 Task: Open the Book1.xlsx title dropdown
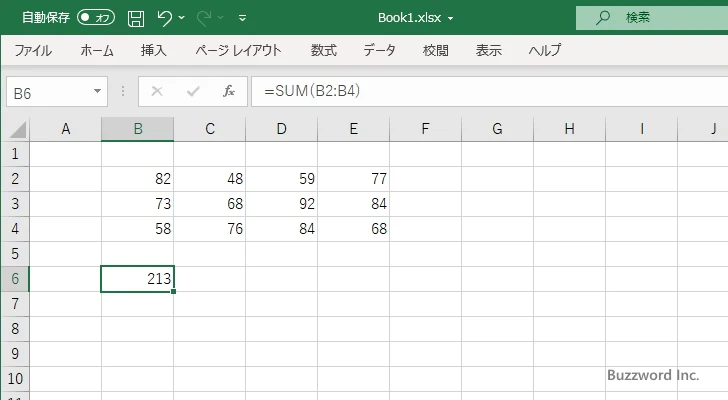[x=450, y=19]
